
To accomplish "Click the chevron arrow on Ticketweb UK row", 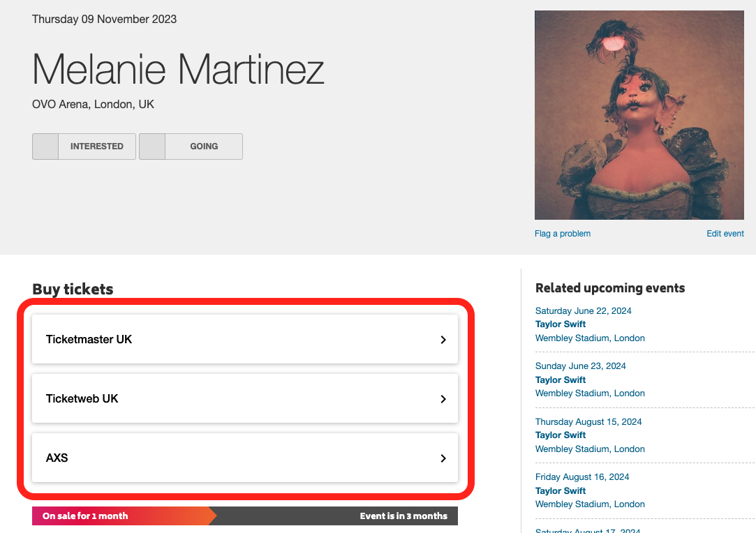I will pyautogui.click(x=443, y=399).
